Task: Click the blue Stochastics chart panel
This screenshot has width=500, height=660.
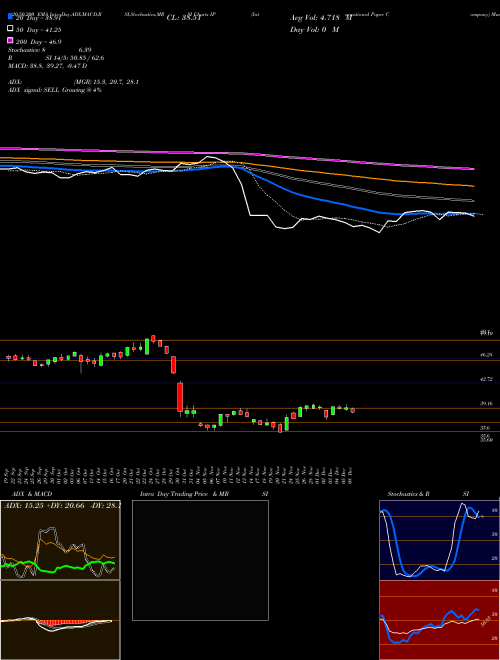Action: (x=439, y=540)
